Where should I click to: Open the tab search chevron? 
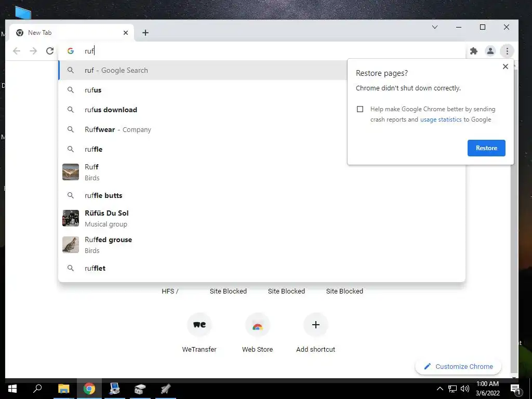point(435,27)
